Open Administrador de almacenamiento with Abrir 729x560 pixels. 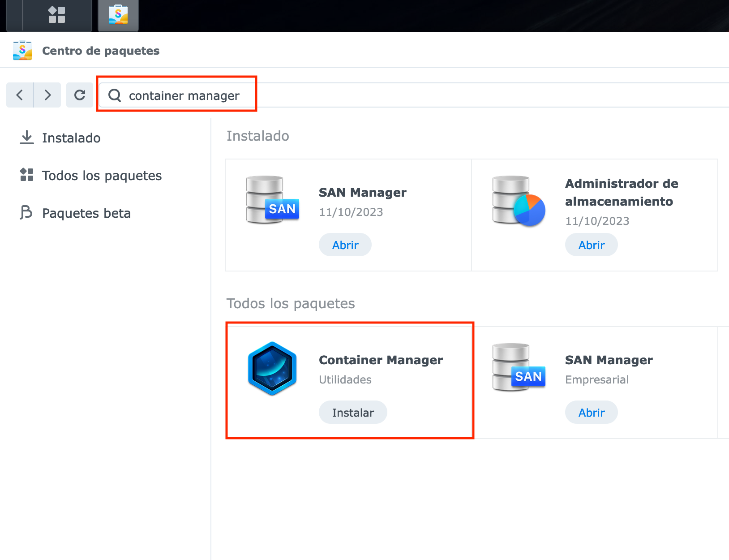click(x=592, y=245)
